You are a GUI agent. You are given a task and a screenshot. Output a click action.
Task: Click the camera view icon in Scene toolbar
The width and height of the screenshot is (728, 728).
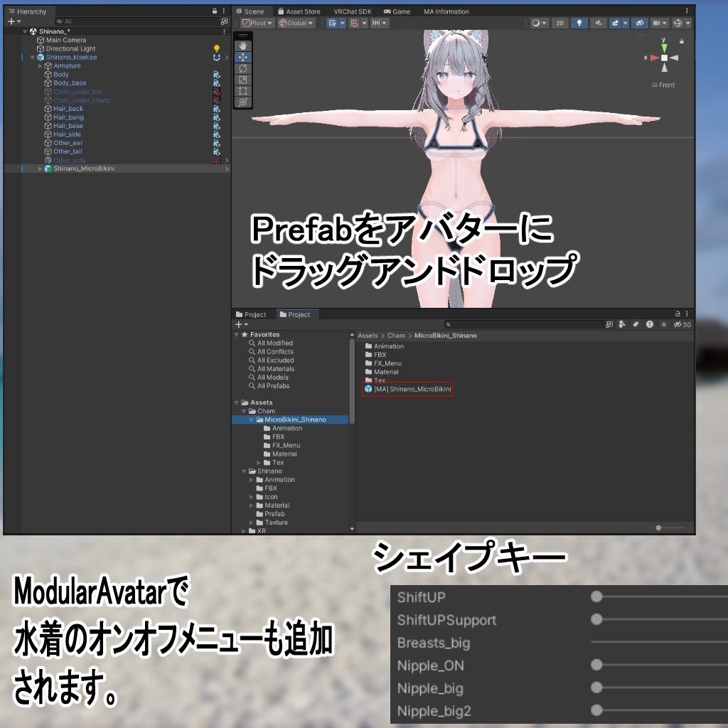click(657, 23)
